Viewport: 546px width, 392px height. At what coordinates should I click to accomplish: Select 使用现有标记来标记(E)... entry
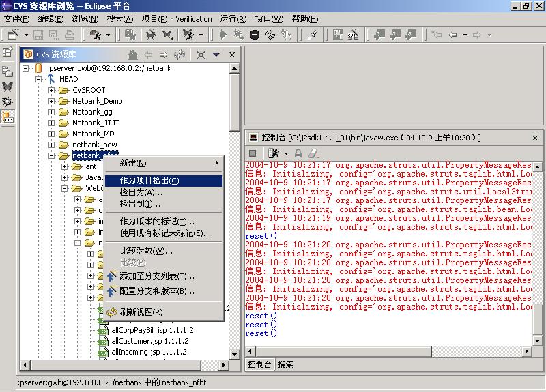pyautogui.click(x=164, y=233)
